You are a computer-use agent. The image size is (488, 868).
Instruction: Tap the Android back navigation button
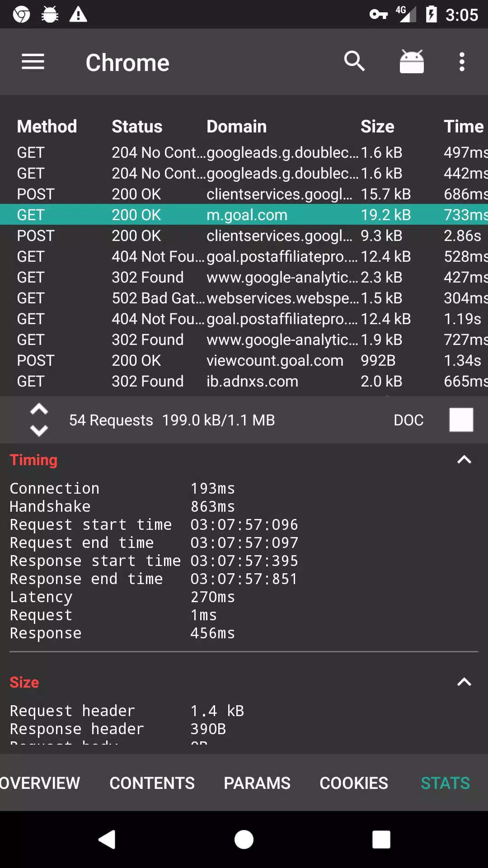(107, 840)
